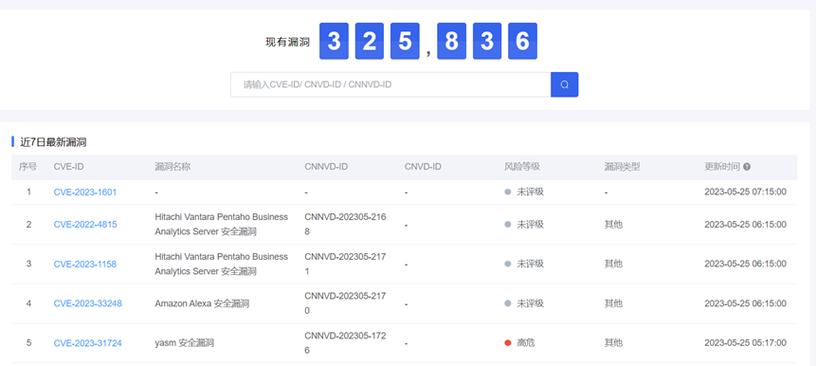This screenshot has width=816, height=366.
Task: Click Pentaho name cell for CVE-2022-4815
Action: point(221,224)
